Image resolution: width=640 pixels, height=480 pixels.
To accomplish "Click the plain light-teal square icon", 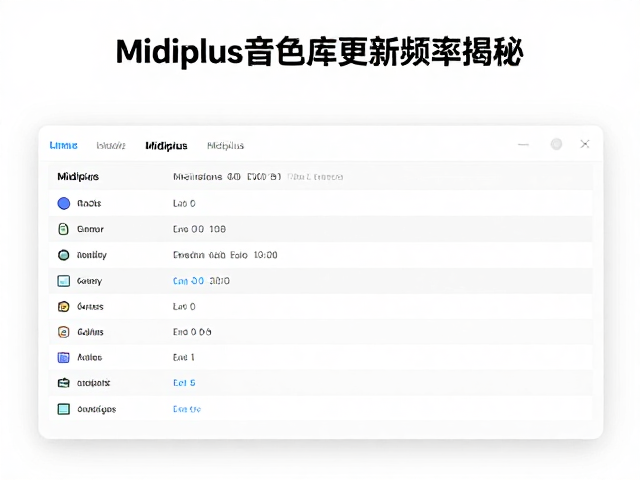I will tap(63, 409).
